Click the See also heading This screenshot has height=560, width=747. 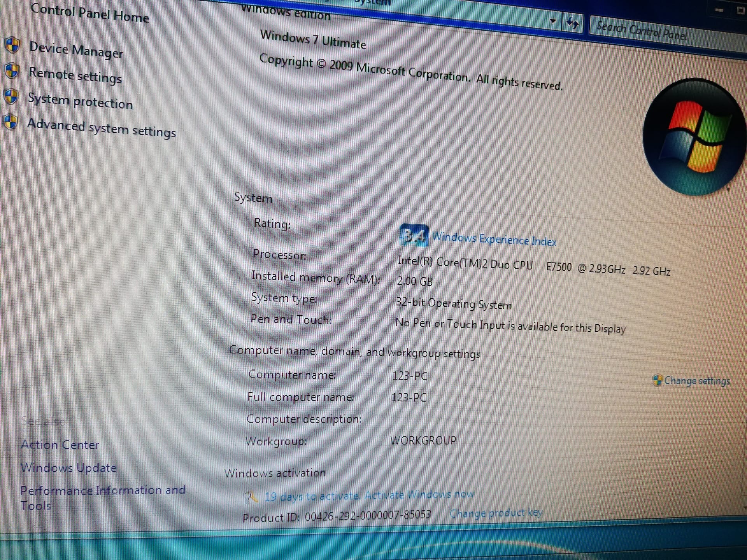point(44,421)
